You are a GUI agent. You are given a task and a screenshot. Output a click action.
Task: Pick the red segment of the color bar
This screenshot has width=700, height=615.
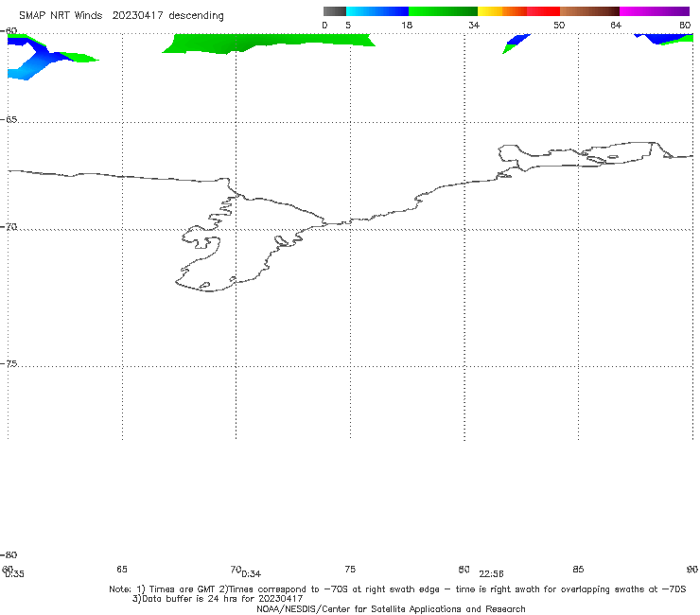click(x=543, y=11)
